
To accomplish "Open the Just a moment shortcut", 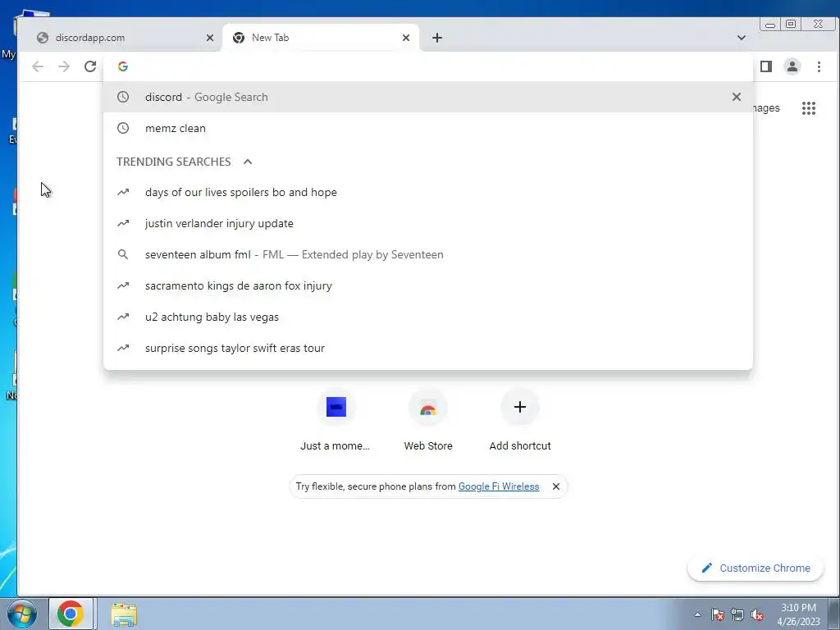I will [336, 421].
